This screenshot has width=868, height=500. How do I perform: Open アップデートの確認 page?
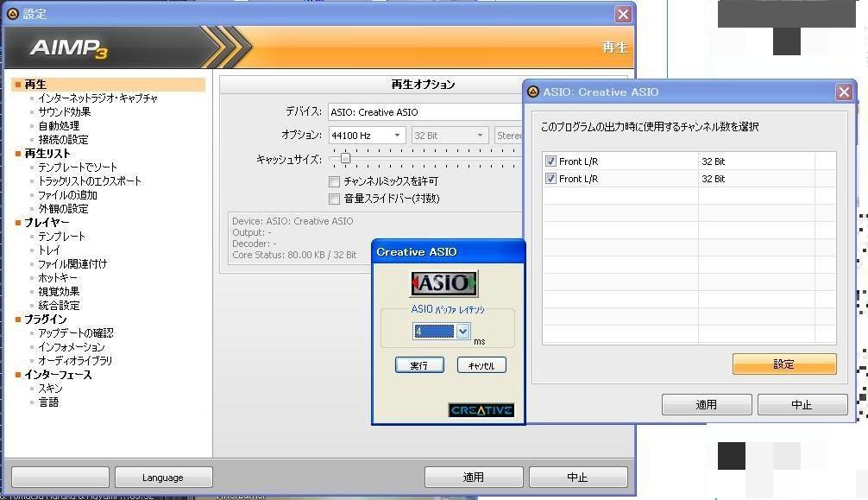click(76, 333)
